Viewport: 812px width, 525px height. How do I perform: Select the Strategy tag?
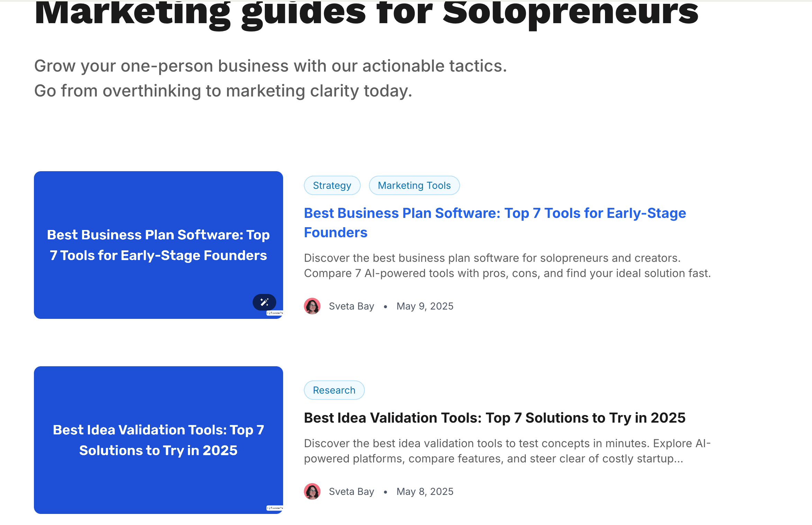click(x=332, y=185)
